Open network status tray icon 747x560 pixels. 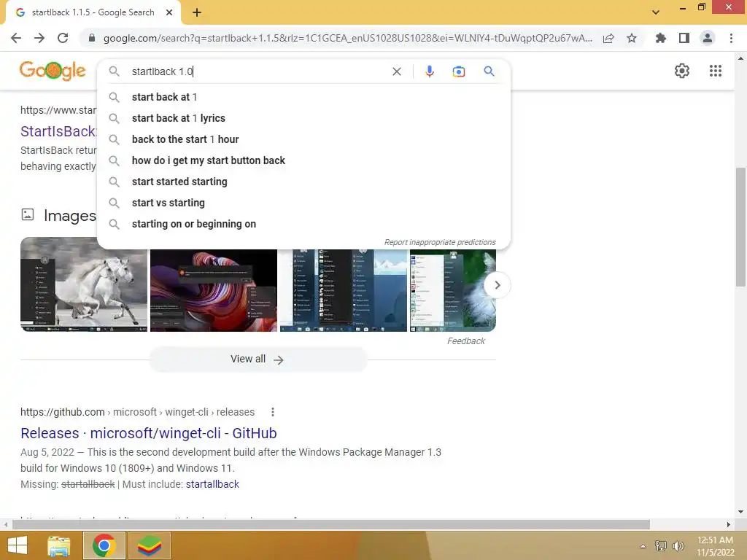[661, 546]
